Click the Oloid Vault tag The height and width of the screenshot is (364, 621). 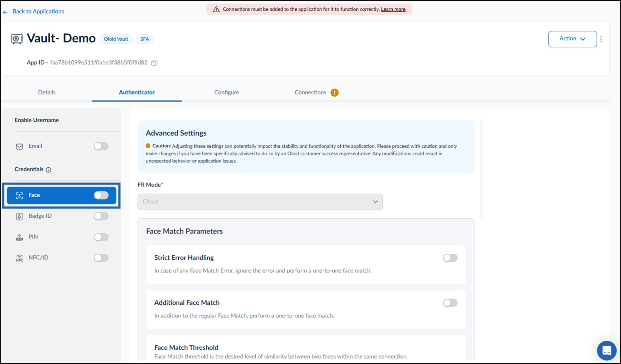pyautogui.click(x=116, y=39)
